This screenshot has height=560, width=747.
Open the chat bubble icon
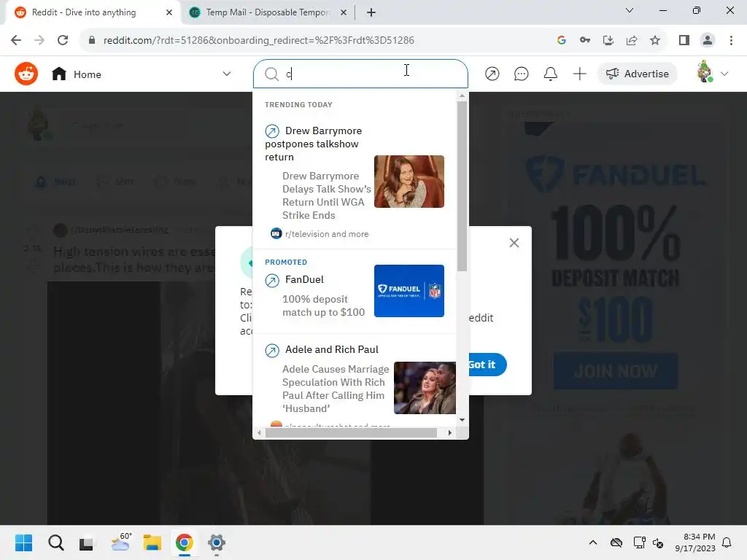coord(521,74)
